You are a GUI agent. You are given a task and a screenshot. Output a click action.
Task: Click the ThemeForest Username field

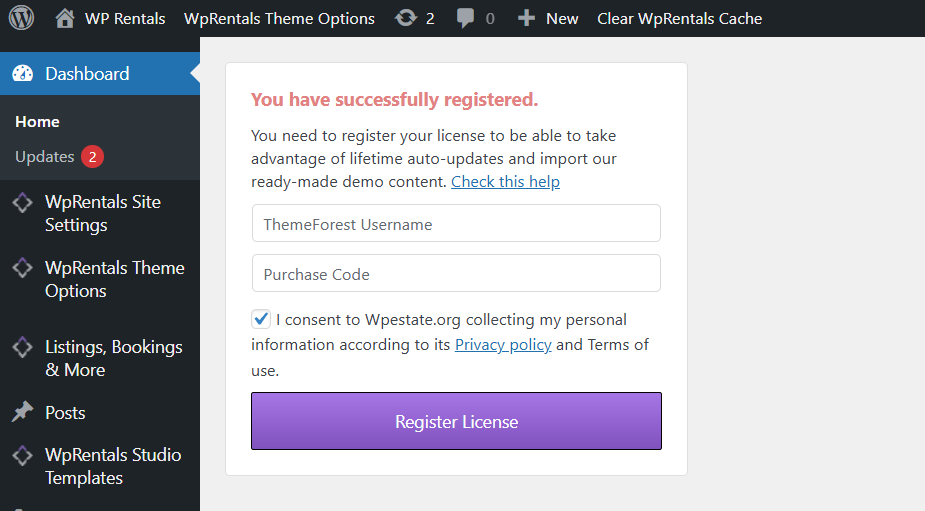point(456,224)
